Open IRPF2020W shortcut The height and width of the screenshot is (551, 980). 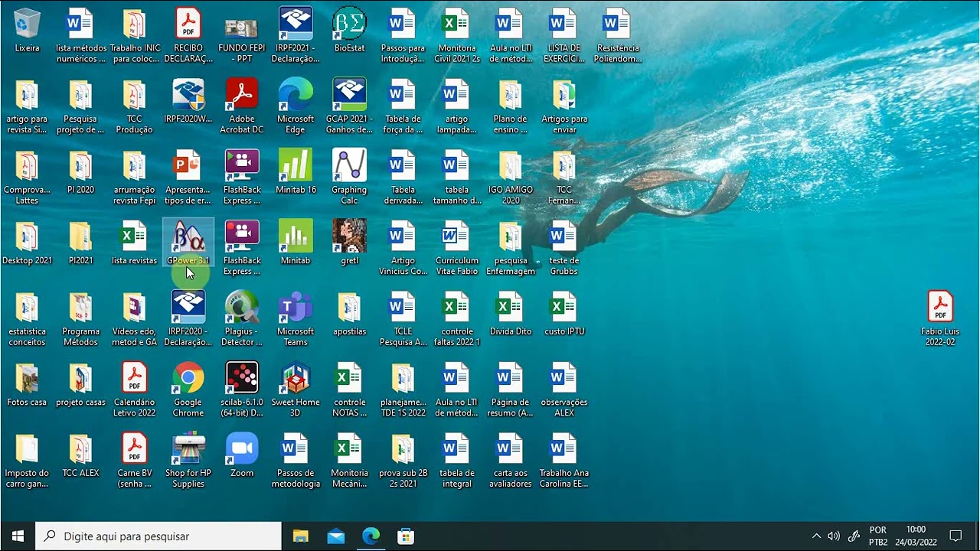click(x=188, y=101)
